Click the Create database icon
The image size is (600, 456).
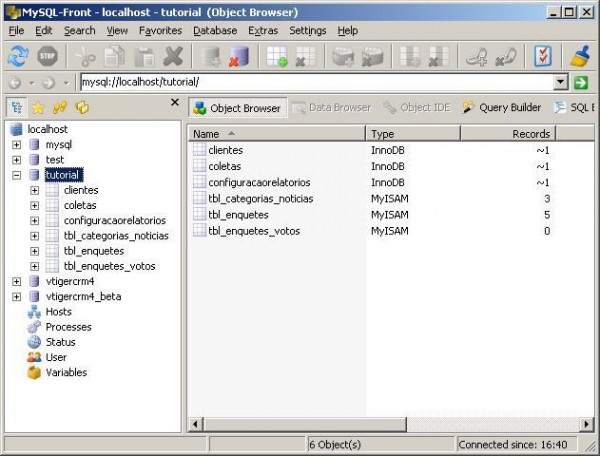(211, 56)
